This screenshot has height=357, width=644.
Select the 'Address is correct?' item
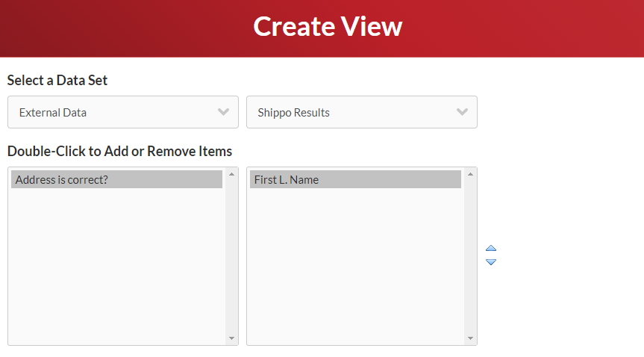116,180
